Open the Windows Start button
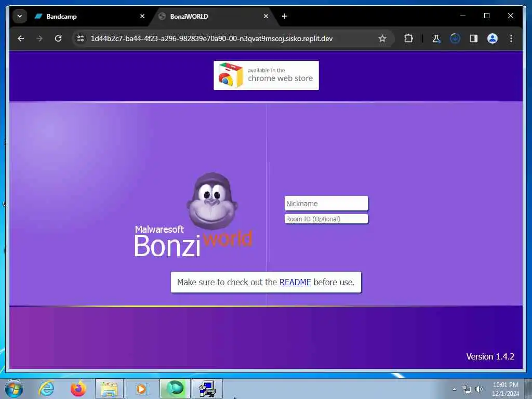Viewport: 532px width, 399px height. (x=14, y=389)
